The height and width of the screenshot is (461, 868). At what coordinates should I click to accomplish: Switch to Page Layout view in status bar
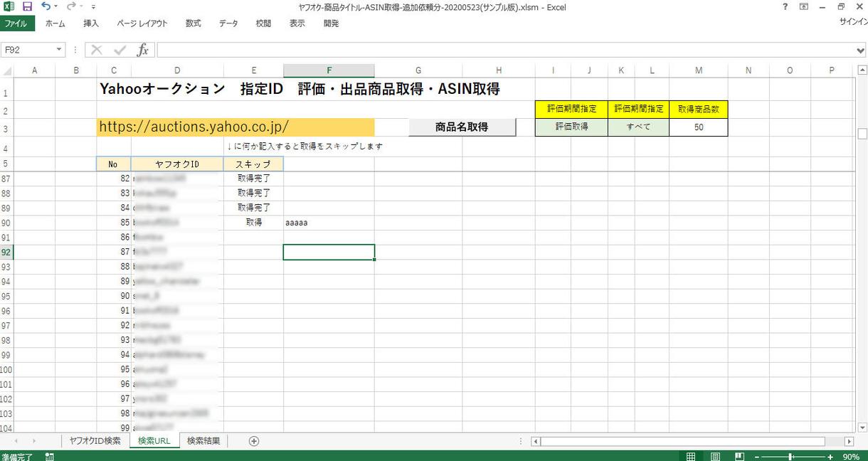coord(716,457)
